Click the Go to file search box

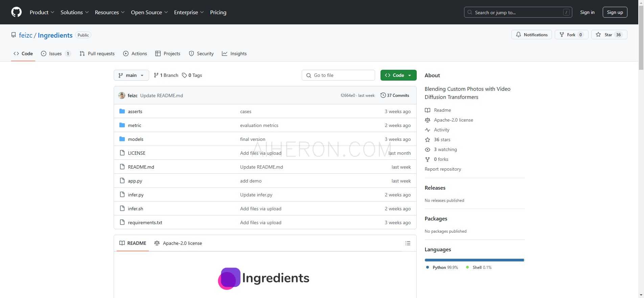(x=338, y=75)
